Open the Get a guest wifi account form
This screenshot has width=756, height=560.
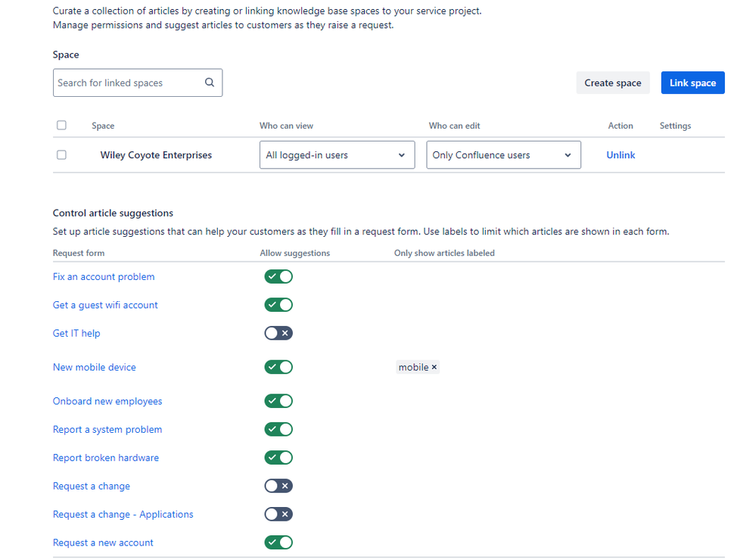click(x=105, y=305)
